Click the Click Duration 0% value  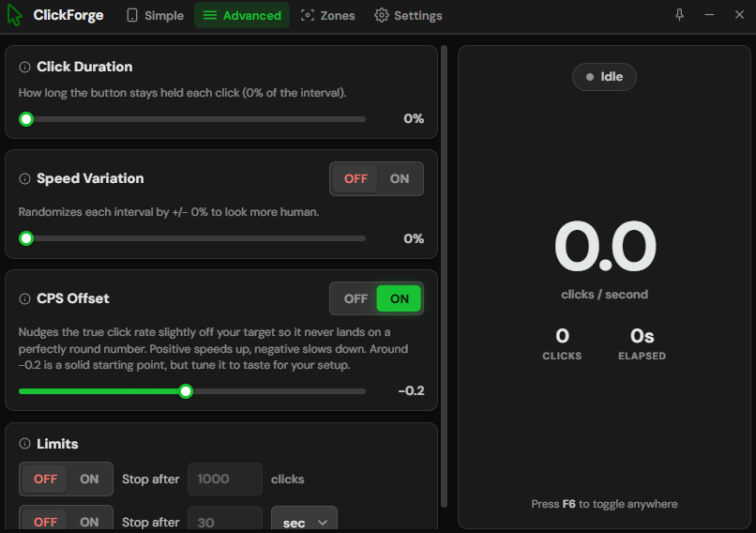click(x=414, y=119)
